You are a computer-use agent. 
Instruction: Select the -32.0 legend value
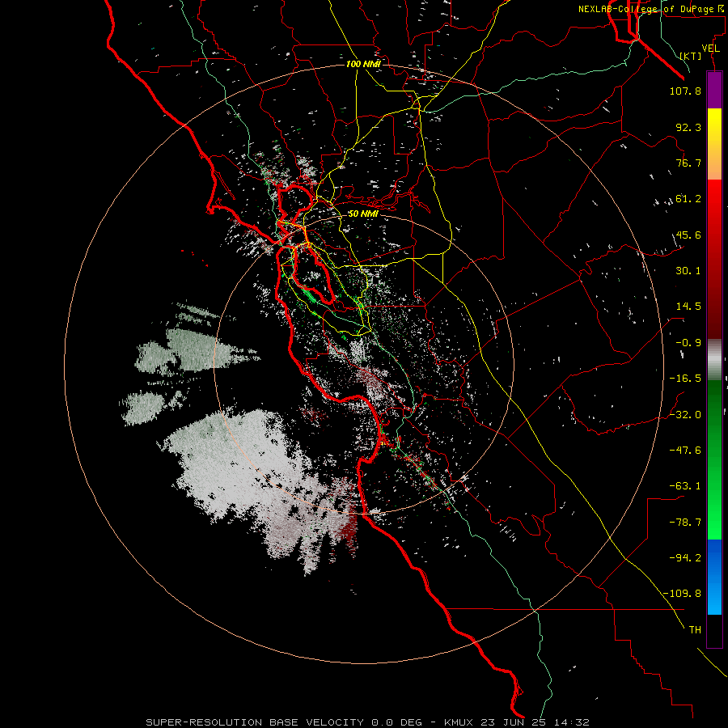(685, 415)
